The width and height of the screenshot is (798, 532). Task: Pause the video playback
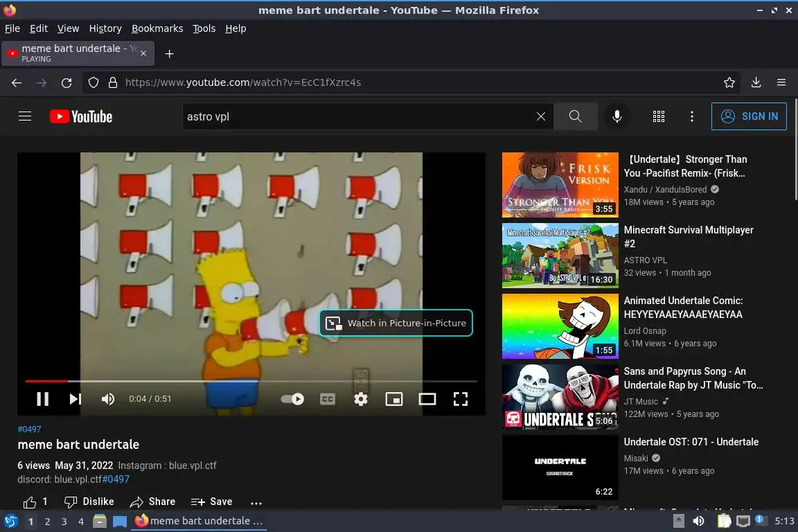pos(43,399)
